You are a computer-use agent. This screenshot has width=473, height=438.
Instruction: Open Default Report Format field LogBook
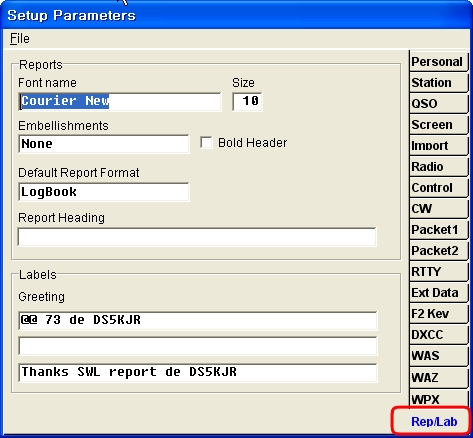tap(104, 192)
